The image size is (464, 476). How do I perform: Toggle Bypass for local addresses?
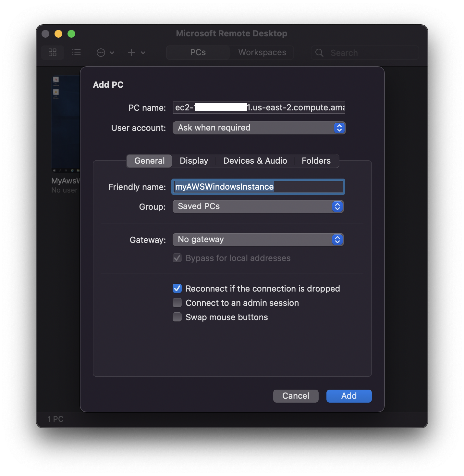pyautogui.click(x=177, y=258)
